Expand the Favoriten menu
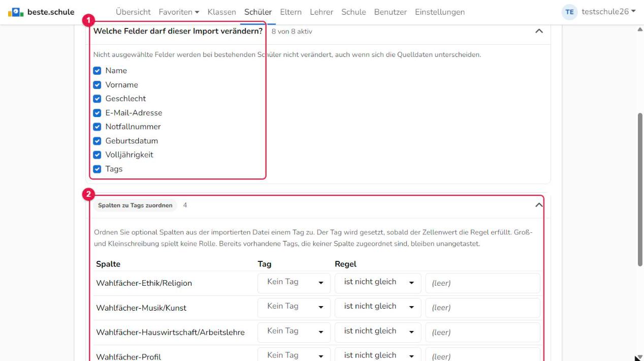This screenshot has height=361, width=644. click(179, 12)
